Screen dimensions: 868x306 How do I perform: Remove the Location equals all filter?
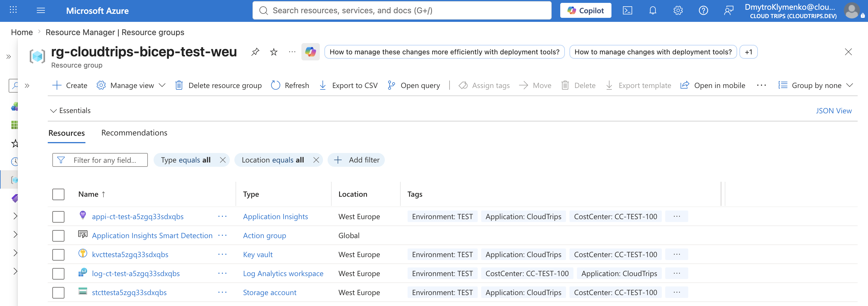point(316,160)
